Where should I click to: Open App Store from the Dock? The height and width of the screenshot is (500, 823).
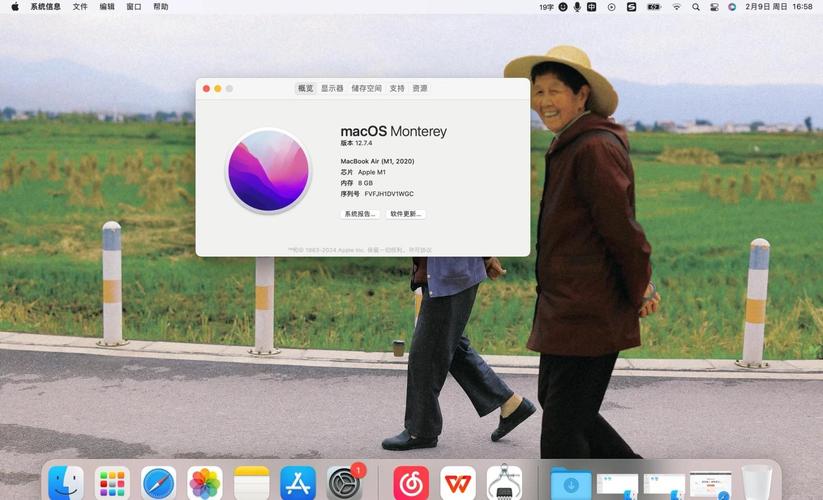298,483
